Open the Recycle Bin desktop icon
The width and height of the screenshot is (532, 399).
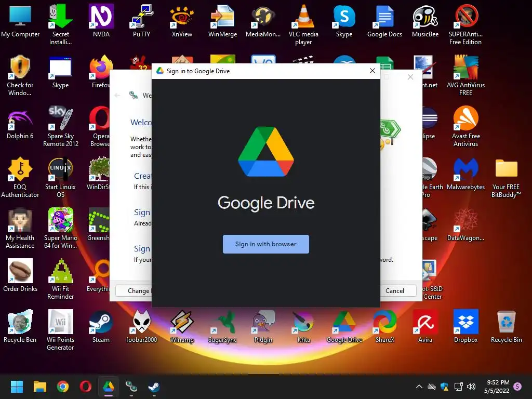(x=506, y=326)
